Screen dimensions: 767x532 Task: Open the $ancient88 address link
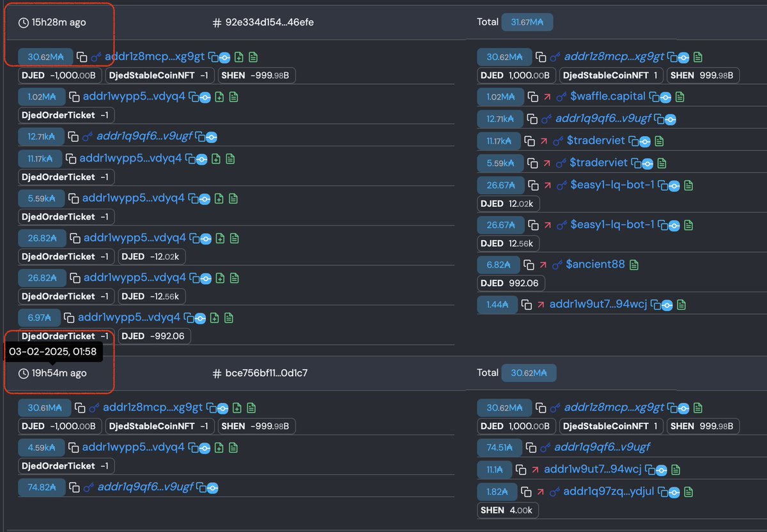coord(595,264)
